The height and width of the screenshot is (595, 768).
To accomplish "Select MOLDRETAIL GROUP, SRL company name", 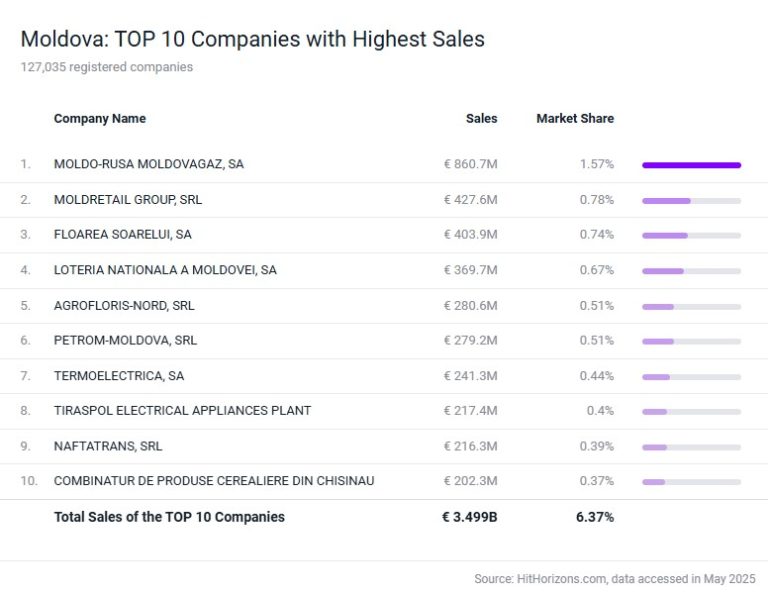I will 128,200.
